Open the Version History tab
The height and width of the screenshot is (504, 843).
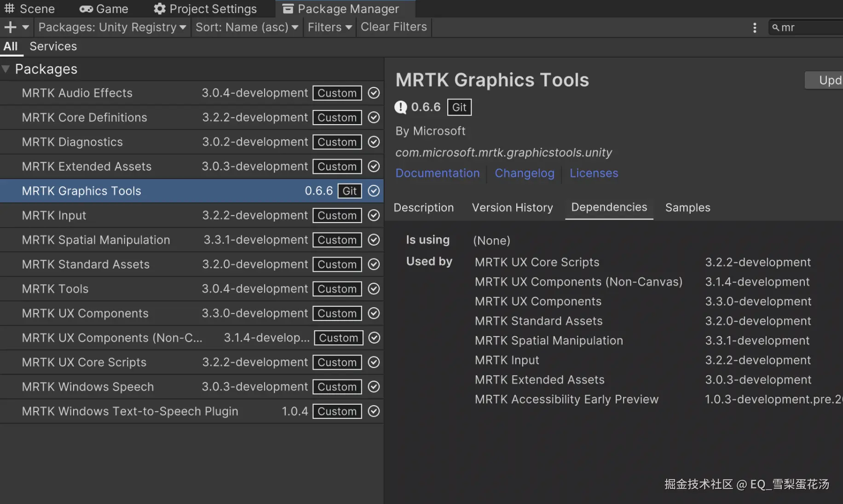tap(512, 208)
